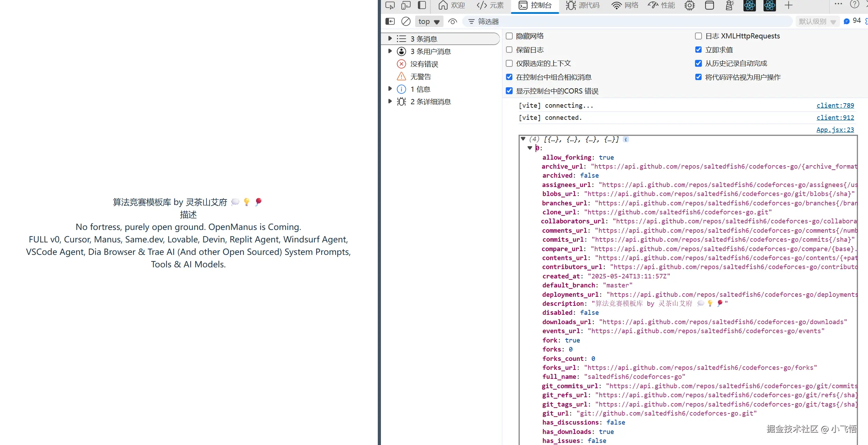The height and width of the screenshot is (445, 868).
Task: Toggle the console sidebar panel icon
Action: pyautogui.click(x=390, y=21)
